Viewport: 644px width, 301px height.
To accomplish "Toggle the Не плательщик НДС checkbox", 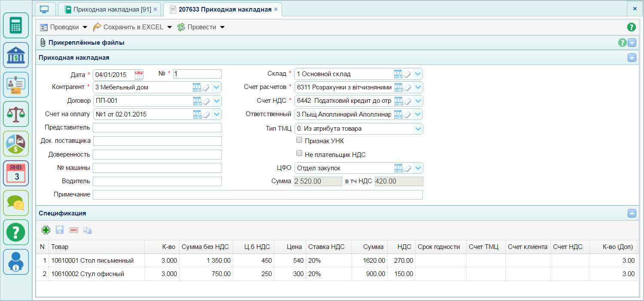I will [299, 153].
